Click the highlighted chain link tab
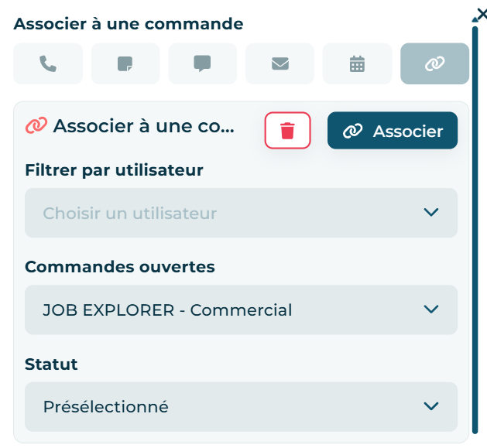 click(x=434, y=63)
